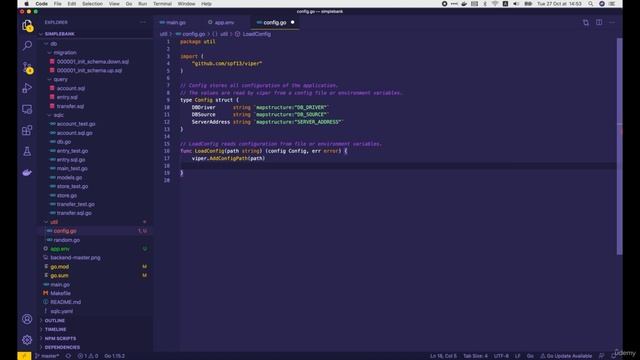Open the Accounts menu icon

click(x=27, y=319)
